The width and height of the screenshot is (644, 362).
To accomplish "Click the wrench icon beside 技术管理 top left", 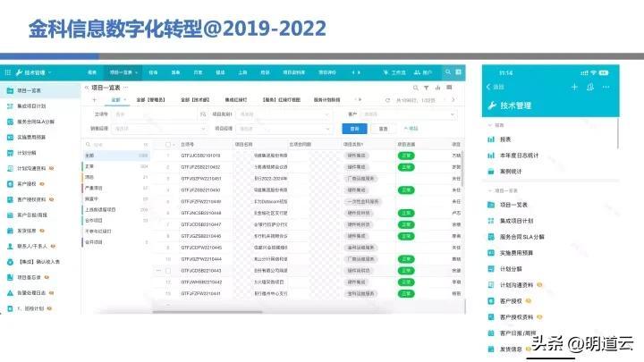I will pyautogui.click(x=20, y=72).
